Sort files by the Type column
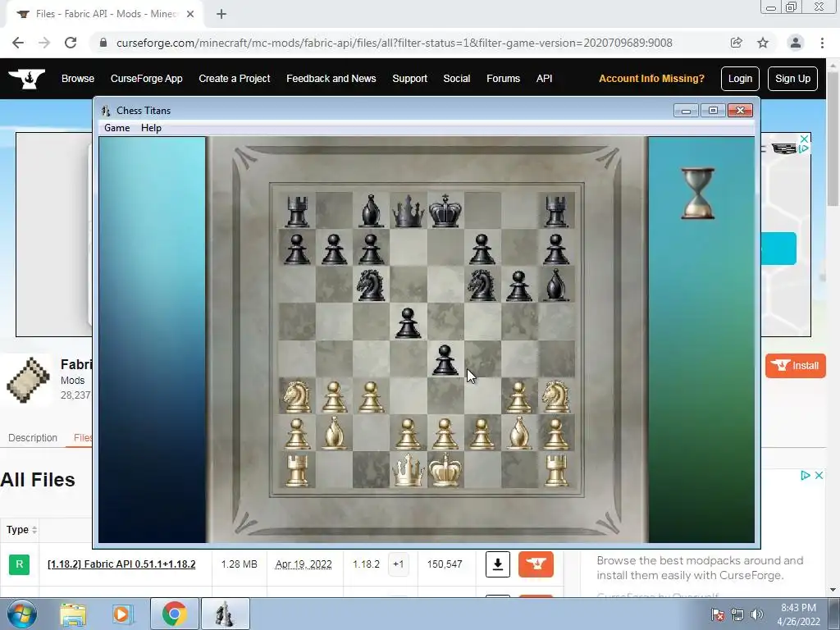 (x=21, y=530)
